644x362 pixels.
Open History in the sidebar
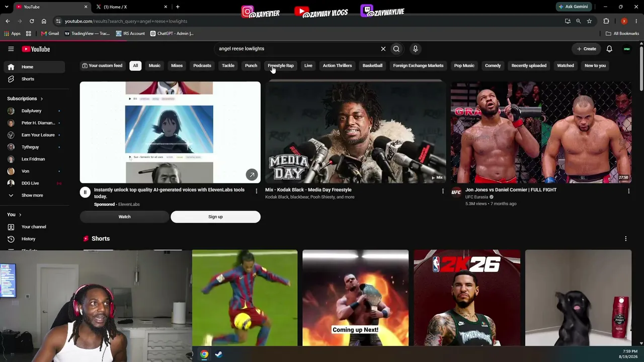coord(34,239)
